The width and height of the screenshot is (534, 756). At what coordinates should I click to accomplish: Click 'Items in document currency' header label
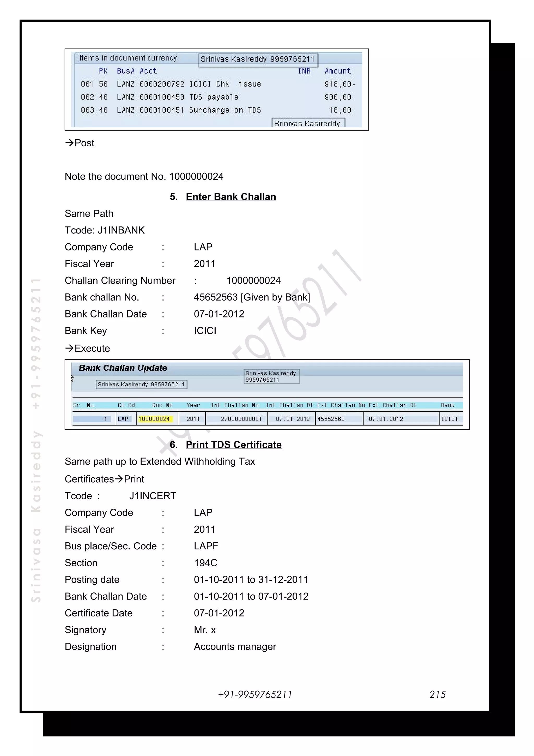tap(128, 58)
